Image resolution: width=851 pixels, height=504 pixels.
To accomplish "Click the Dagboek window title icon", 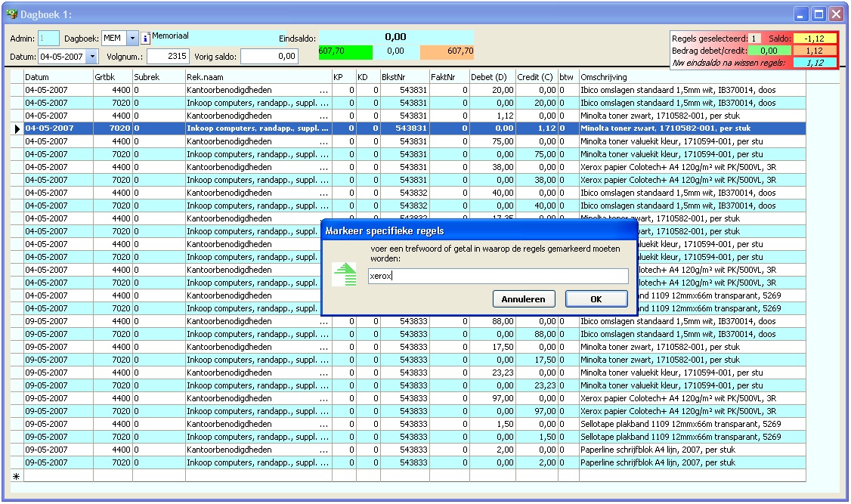I will 11,14.
